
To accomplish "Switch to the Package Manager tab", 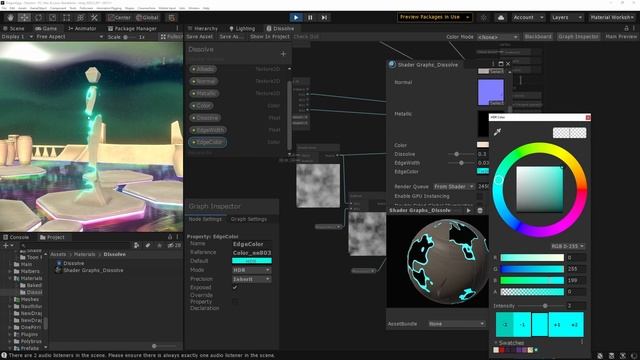I will pos(132,29).
